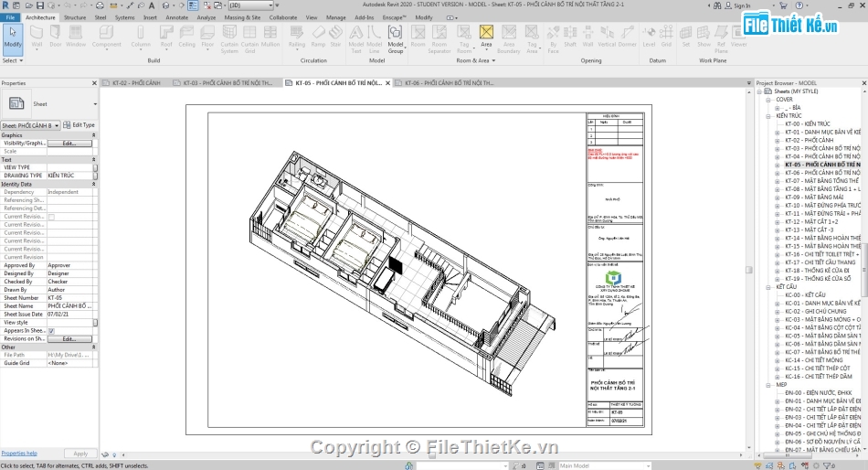The image size is (868, 470).
Task: Open the File menu
Action: (x=10, y=17)
